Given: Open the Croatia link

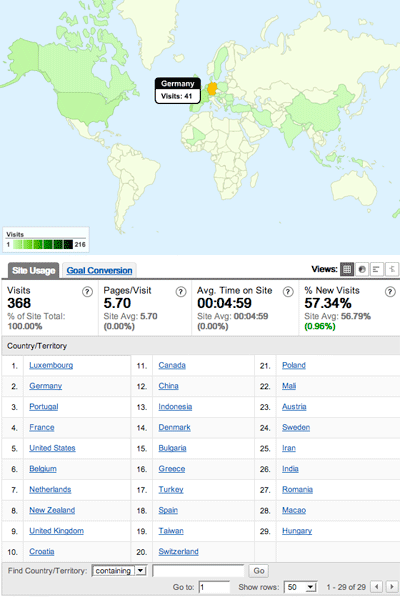Looking at the screenshot, I should [x=42, y=551].
